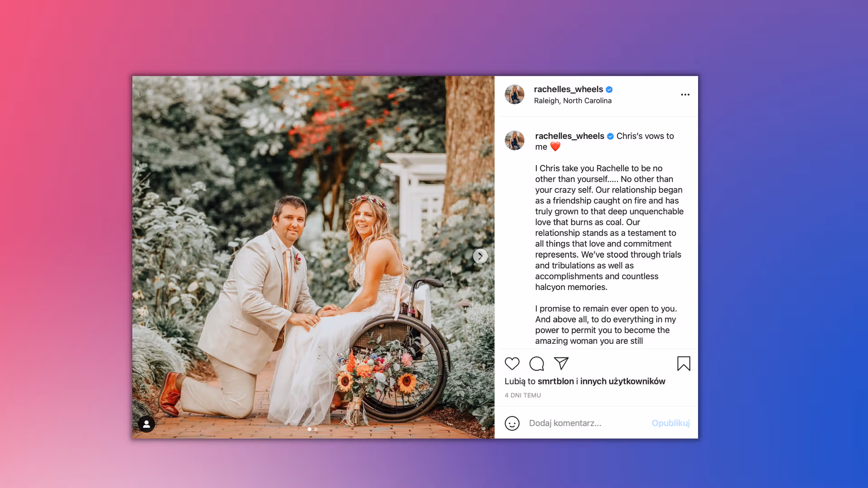The image size is (868, 488).
Task: Click the verified badge in the post header
Action: (609, 89)
